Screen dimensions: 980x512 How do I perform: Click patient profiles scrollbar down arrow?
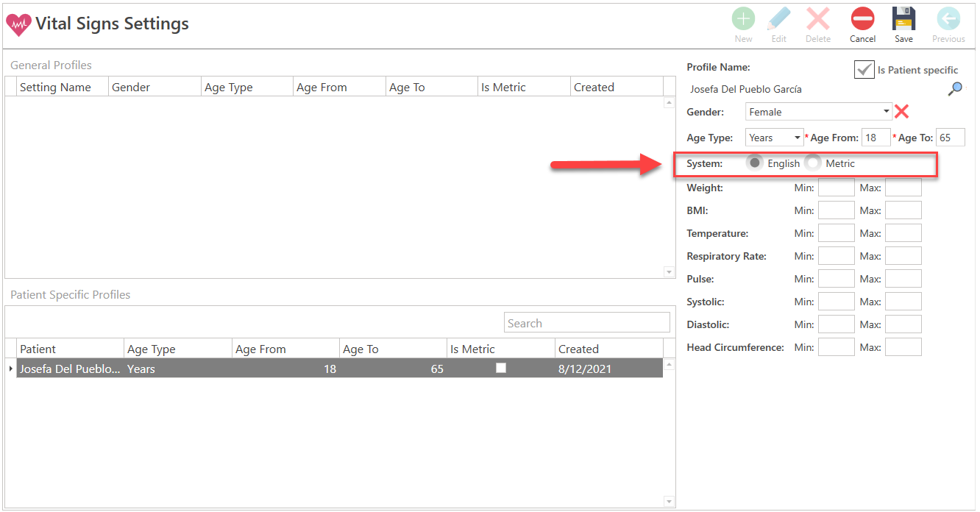[669, 502]
